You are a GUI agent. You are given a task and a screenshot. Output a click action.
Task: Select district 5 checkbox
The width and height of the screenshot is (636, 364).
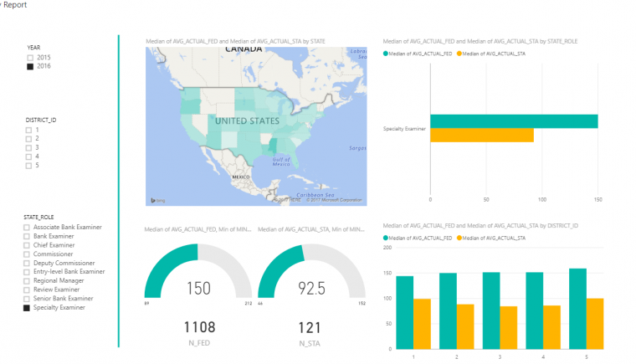(28, 166)
